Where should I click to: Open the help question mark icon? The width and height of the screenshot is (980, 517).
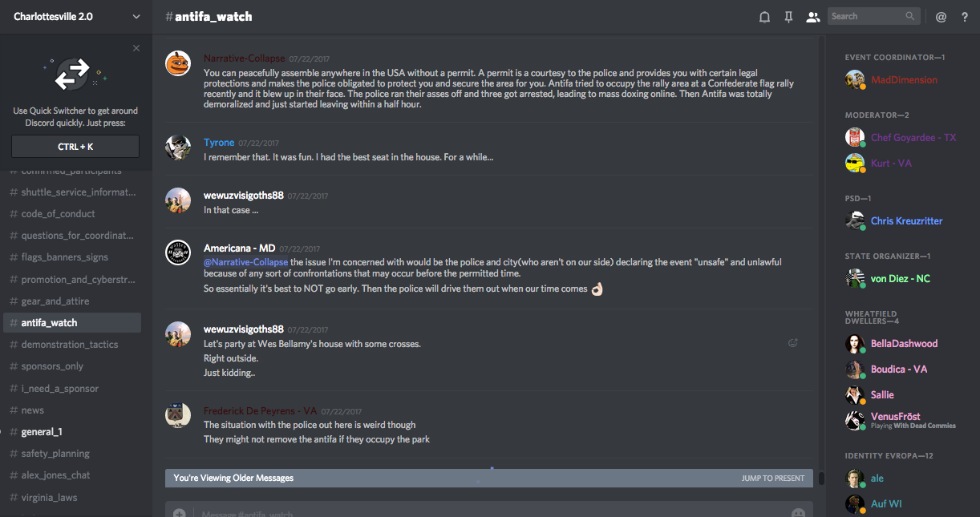[x=965, y=17]
